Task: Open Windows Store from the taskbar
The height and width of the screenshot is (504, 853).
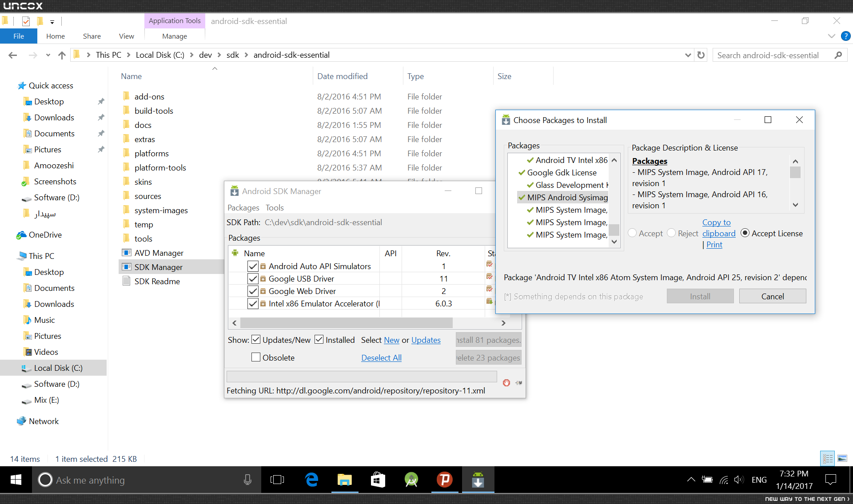Action: pos(378,480)
